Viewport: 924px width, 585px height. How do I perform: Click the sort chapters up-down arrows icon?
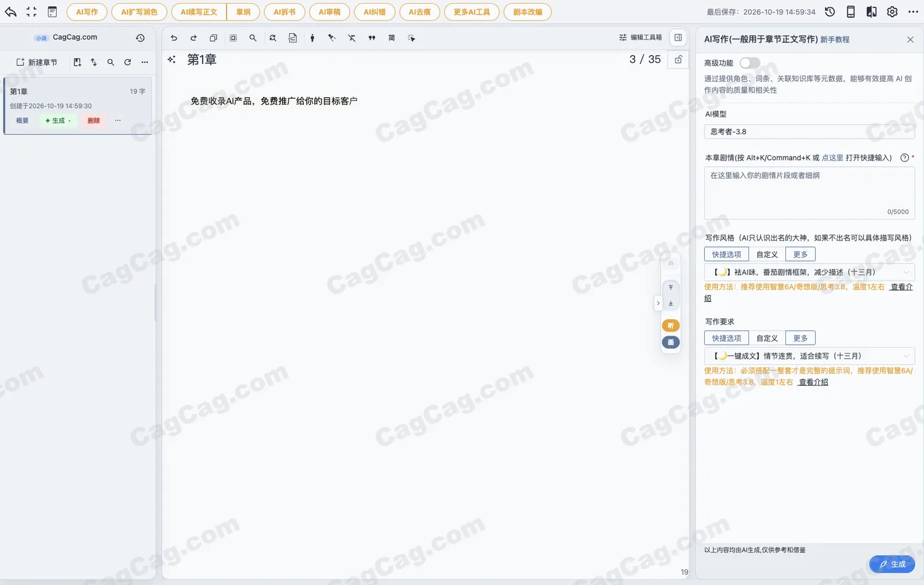click(x=94, y=62)
